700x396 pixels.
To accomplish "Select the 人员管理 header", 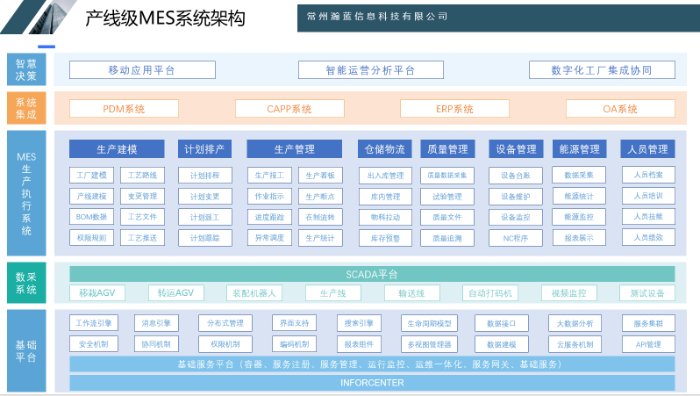I will click(x=648, y=149).
